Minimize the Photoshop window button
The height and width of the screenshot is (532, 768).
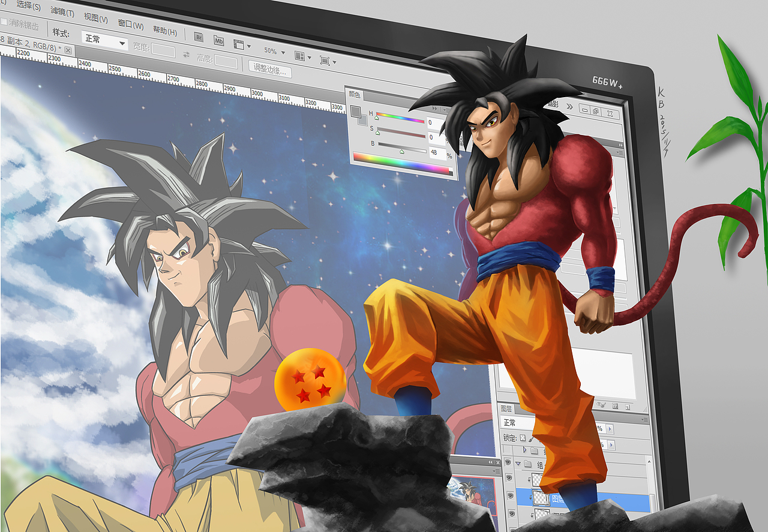[x=585, y=109]
